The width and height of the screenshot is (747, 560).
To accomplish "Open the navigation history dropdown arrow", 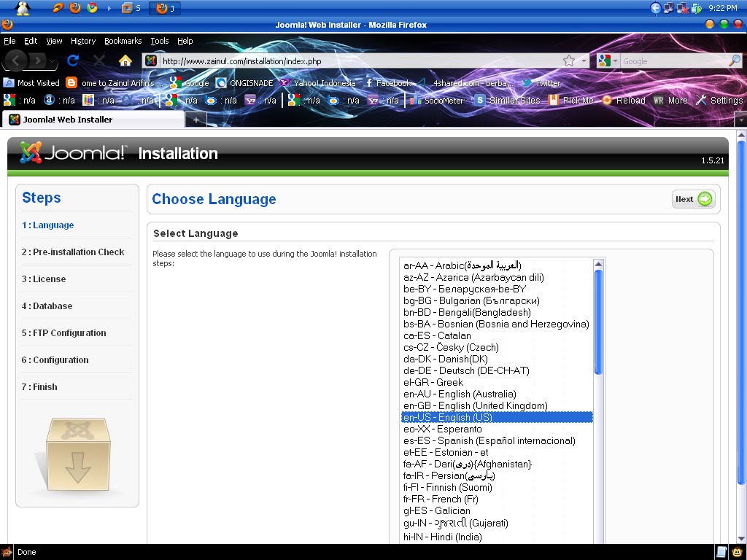I will [x=53, y=61].
